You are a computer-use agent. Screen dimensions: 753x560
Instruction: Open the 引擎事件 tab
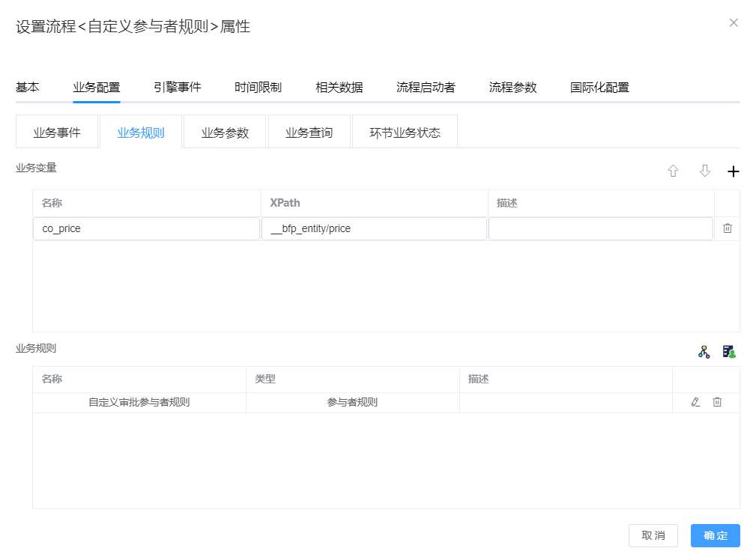[178, 87]
